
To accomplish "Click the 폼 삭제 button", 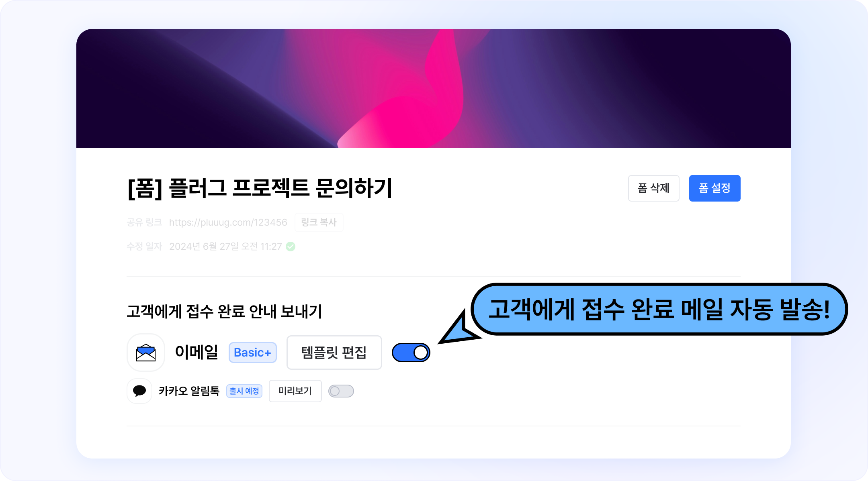I will [654, 188].
